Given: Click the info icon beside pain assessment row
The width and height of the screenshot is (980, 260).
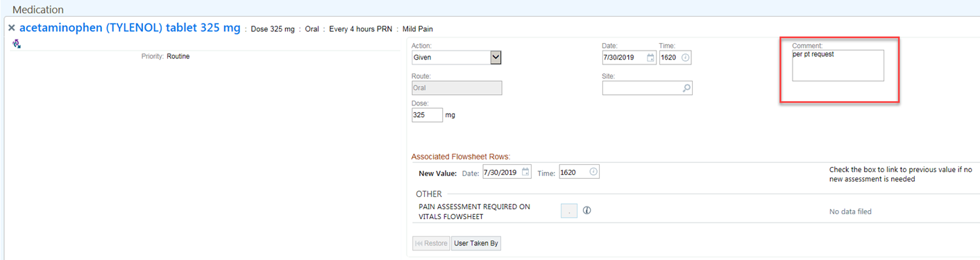Looking at the screenshot, I should (586, 211).
